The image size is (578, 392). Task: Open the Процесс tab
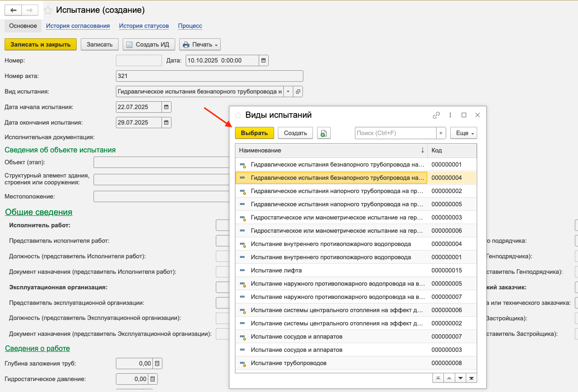click(190, 26)
